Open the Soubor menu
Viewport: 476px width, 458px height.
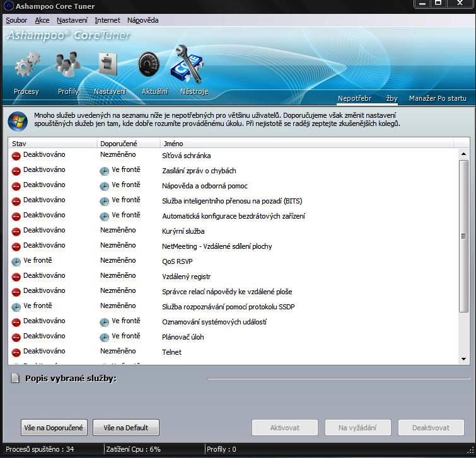[16, 20]
